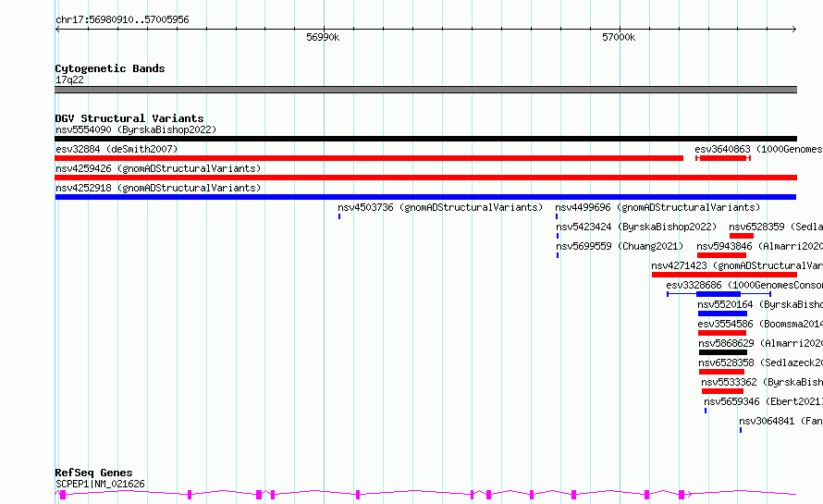The height and width of the screenshot is (504, 823).
Task: Open the SCPEP1|NM_021626 gene label
Action: (100, 484)
